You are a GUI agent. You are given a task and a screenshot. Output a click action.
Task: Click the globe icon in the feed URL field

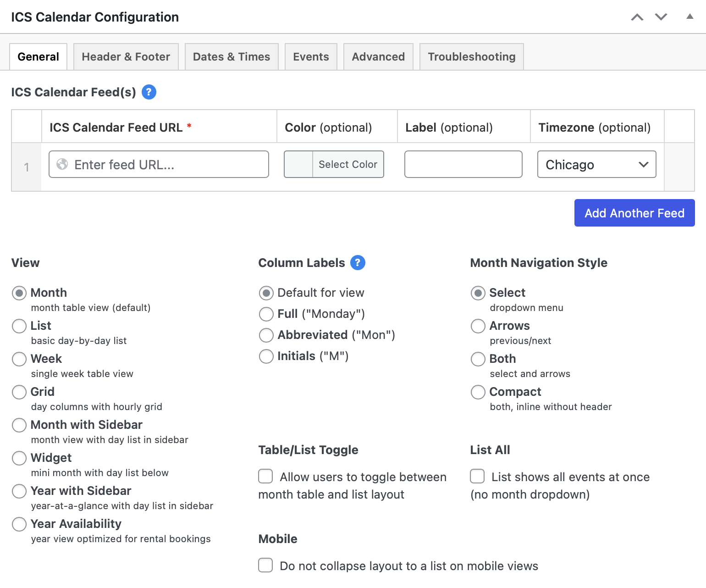[x=62, y=164]
